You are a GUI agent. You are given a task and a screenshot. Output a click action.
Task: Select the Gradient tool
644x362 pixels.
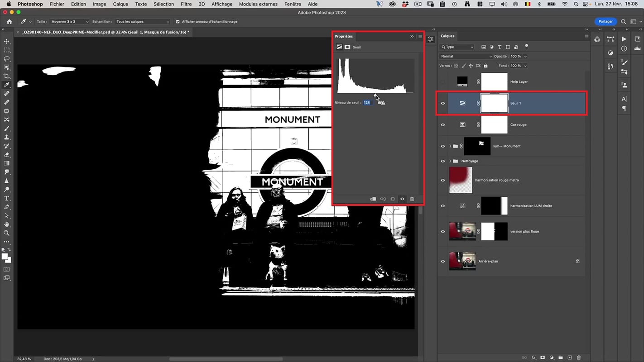pyautogui.click(x=7, y=163)
